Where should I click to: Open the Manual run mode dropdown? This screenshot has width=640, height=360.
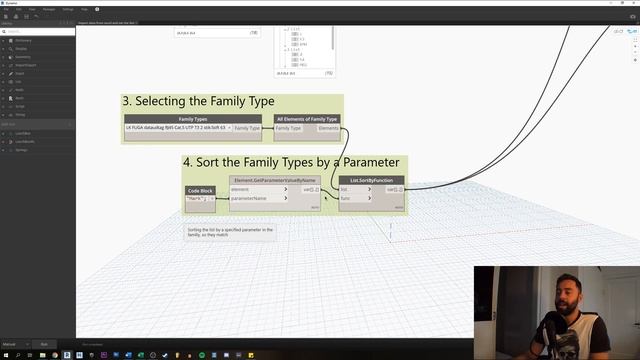pos(16,344)
